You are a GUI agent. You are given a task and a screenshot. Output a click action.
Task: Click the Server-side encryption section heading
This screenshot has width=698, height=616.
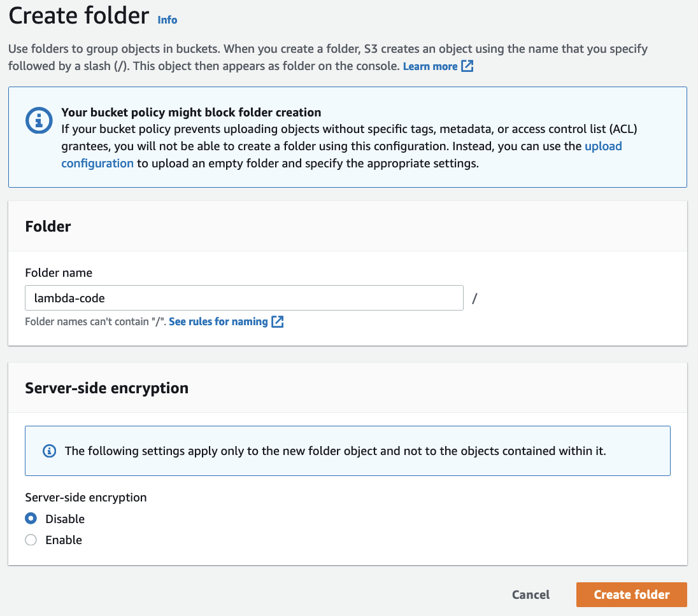coord(107,388)
